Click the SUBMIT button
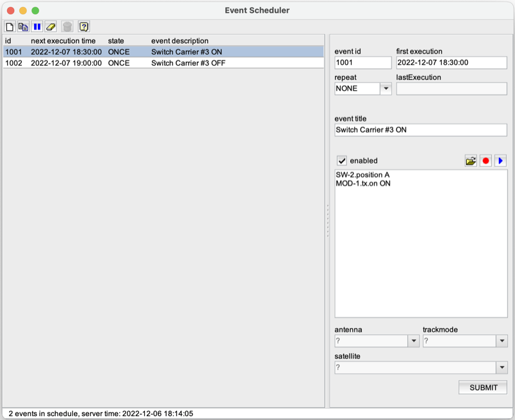The image size is (515, 420). pos(483,387)
